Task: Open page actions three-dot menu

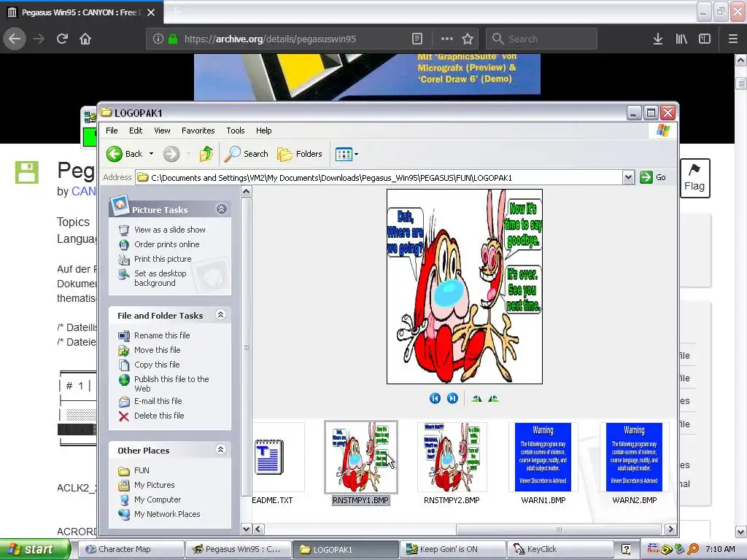Action: point(447,39)
